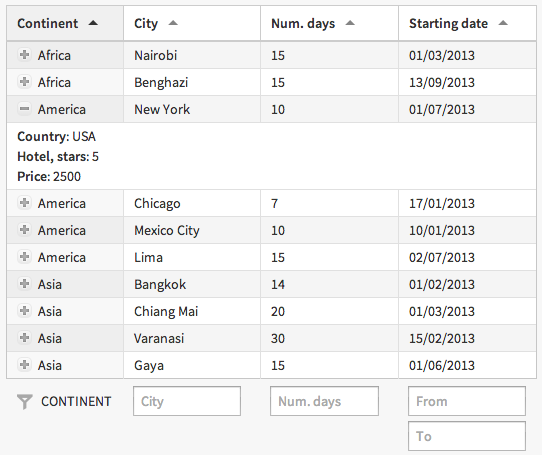This screenshot has width=542, height=455.
Task: Click the plus icon beside Mexico City
Action: 24,230
